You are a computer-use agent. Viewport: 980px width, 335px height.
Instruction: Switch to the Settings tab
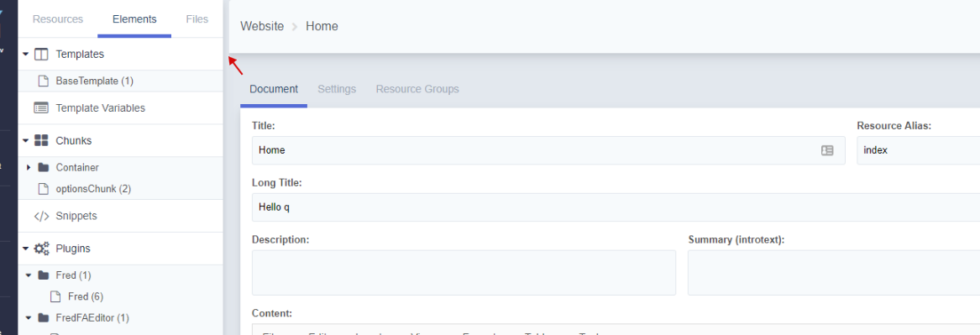point(337,89)
